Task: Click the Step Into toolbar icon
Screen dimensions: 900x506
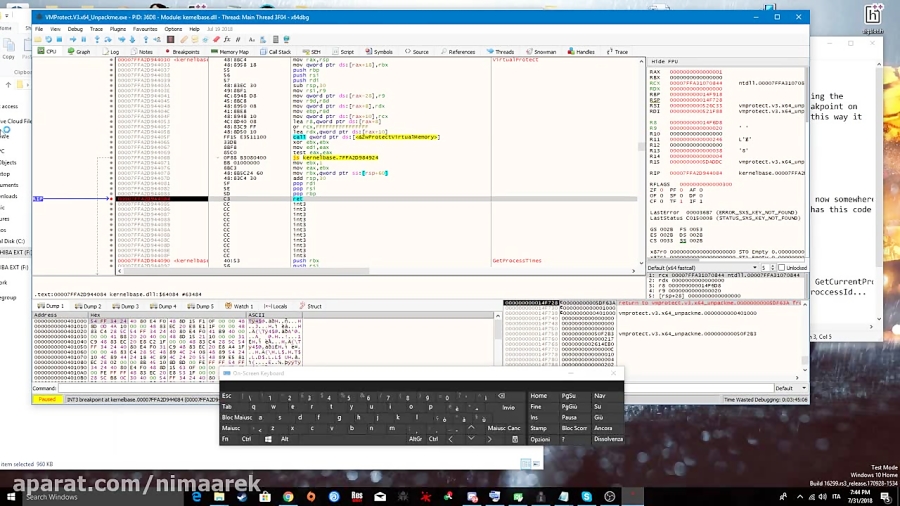Action: pos(97,40)
